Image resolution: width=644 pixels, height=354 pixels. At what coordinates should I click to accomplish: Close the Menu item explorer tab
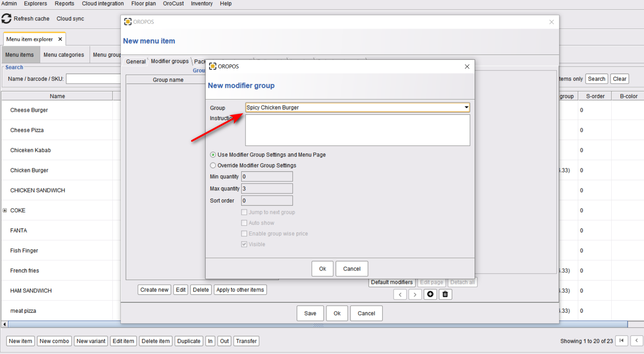point(60,39)
